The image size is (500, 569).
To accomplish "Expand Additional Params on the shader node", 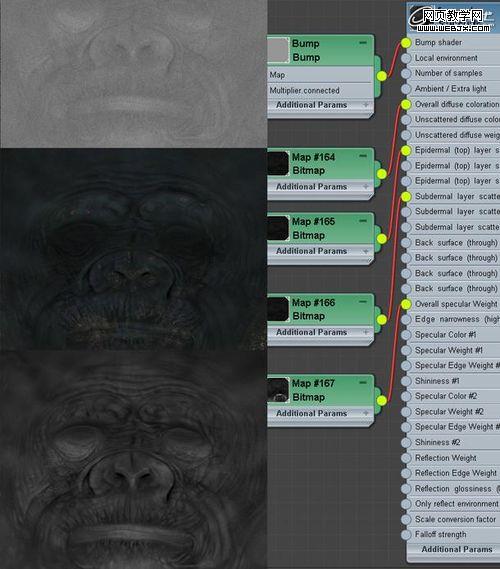I will point(456,549).
